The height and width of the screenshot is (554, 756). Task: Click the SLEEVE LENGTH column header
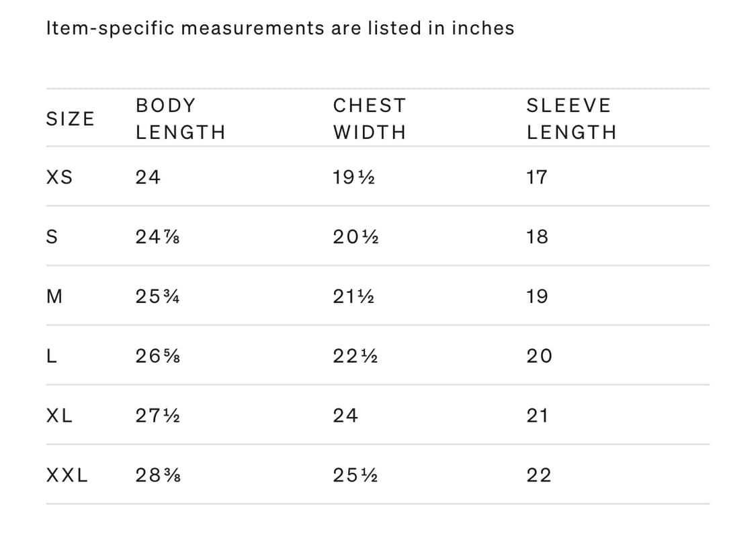[x=571, y=119]
